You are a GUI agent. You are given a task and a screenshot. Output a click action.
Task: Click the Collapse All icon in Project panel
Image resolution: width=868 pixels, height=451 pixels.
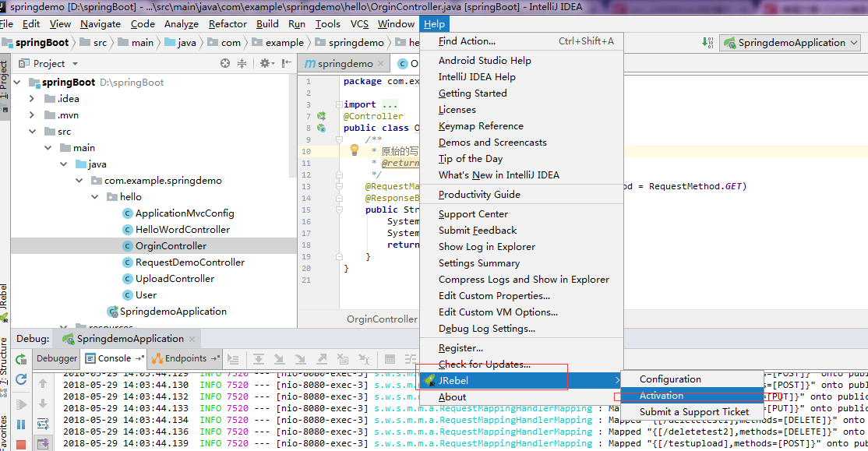tap(242, 63)
